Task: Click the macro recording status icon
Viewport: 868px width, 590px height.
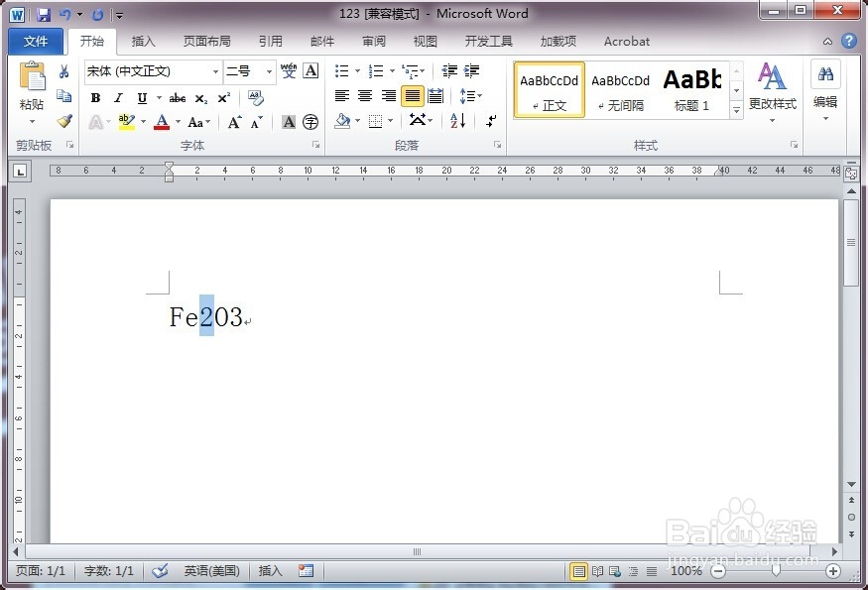Action: pos(307,570)
